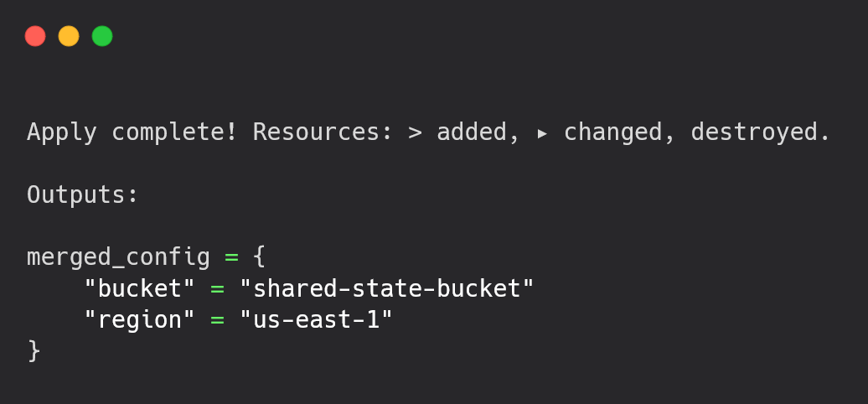
Task: Close the terminal with the red button
Action: (x=35, y=37)
